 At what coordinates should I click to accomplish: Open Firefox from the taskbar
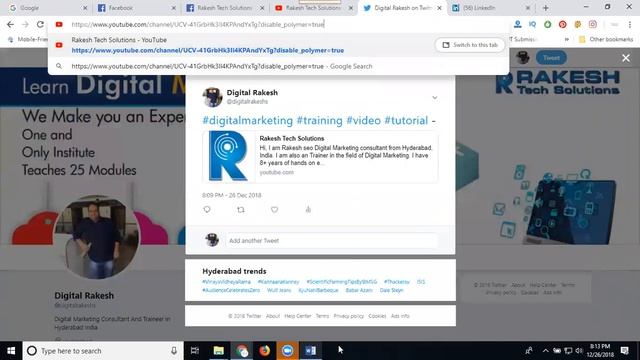tap(264, 351)
